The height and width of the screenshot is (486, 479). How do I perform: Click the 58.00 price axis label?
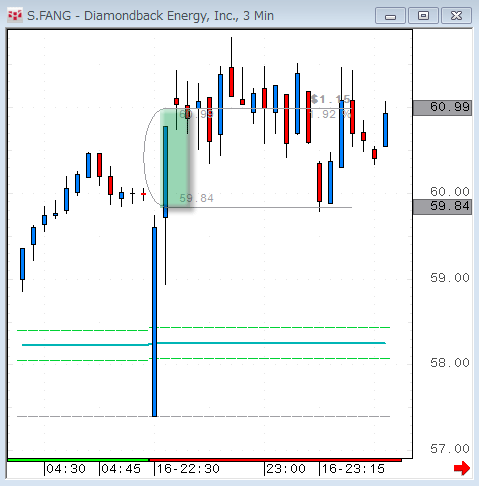pos(450,363)
